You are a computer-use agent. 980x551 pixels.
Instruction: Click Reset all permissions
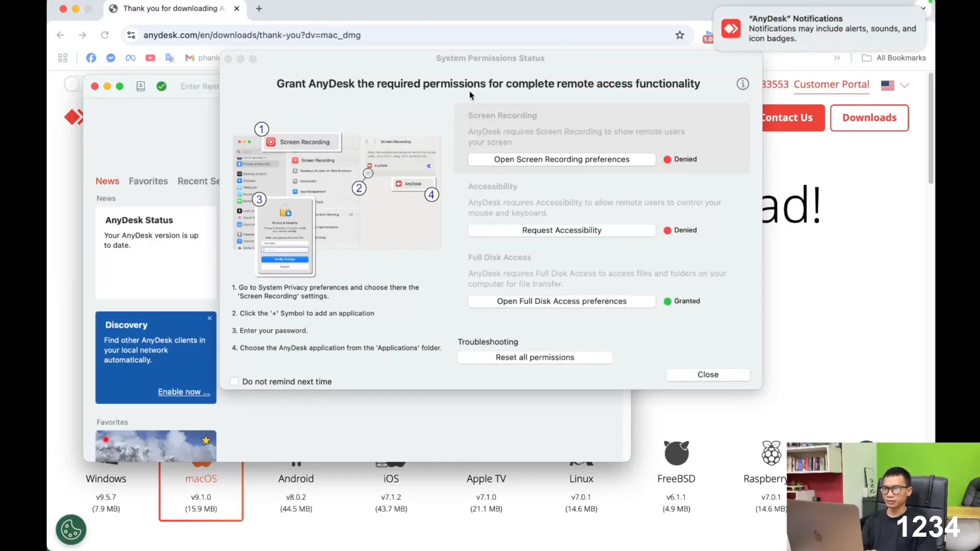tap(535, 357)
